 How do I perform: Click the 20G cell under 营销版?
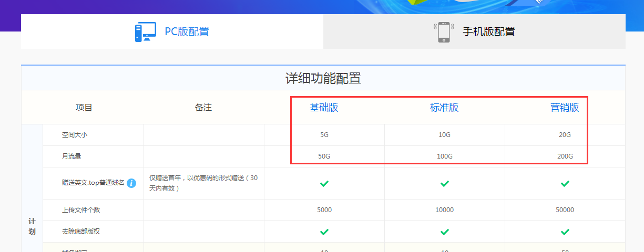tap(565, 135)
